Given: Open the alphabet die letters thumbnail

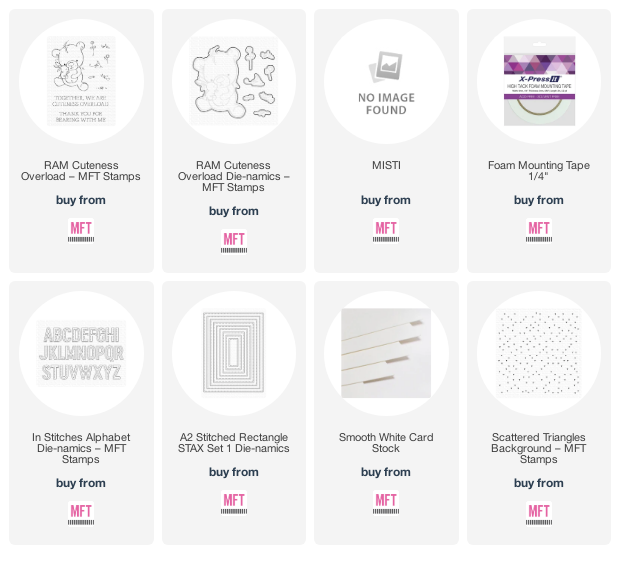Looking at the screenshot, I should point(81,353).
